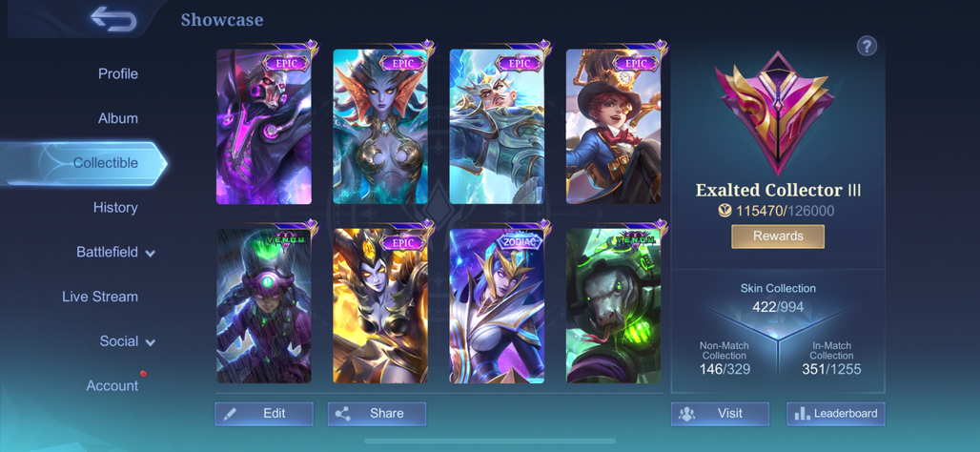This screenshot has height=452, width=980.
Task: Select the Zodiac skin card
Action: [497, 306]
